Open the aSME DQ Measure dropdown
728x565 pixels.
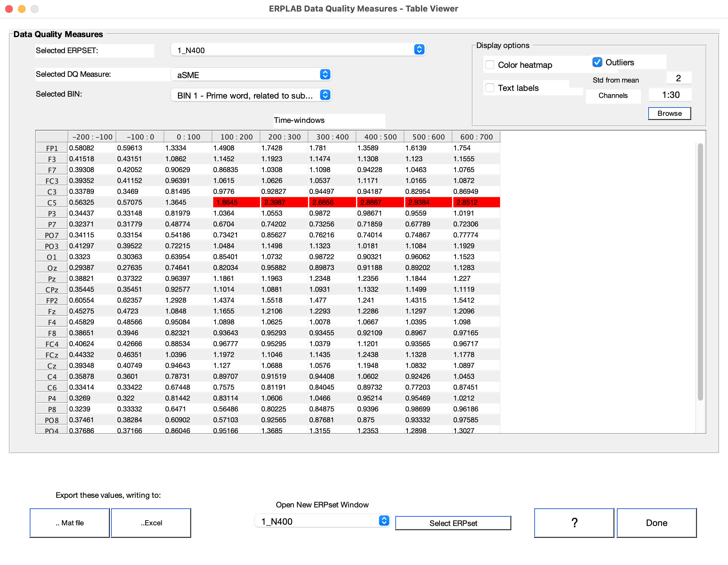pos(251,75)
